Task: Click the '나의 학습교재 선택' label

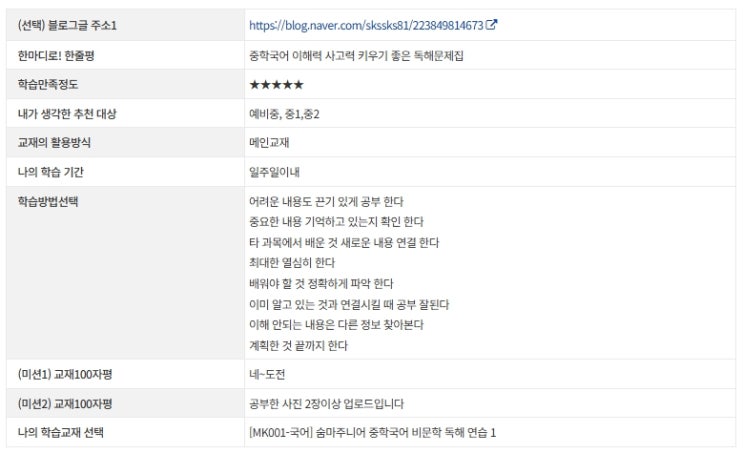Action: (61, 432)
